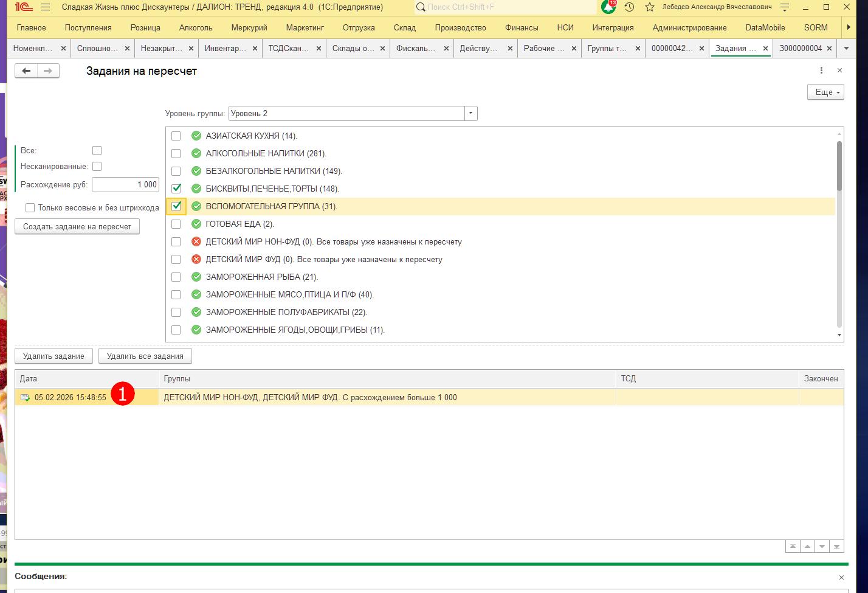Enable the Все checkbox
868x593 pixels.
[97, 150]
